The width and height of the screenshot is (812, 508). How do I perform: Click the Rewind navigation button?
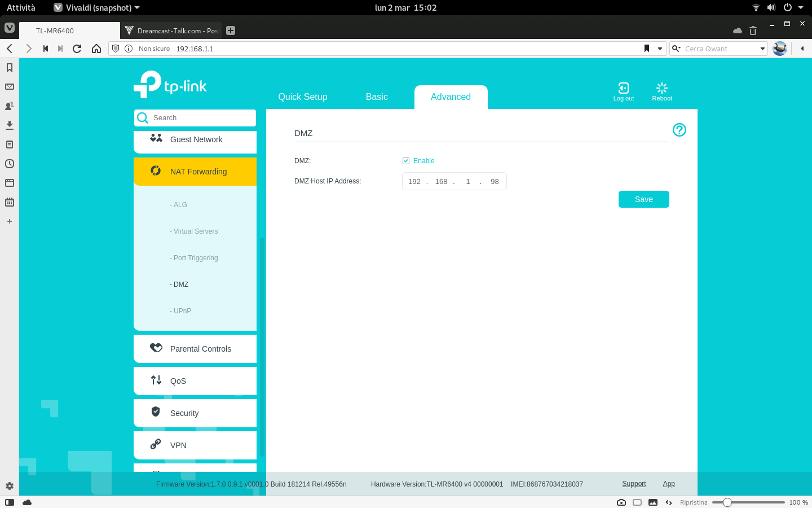pos(46,49)
